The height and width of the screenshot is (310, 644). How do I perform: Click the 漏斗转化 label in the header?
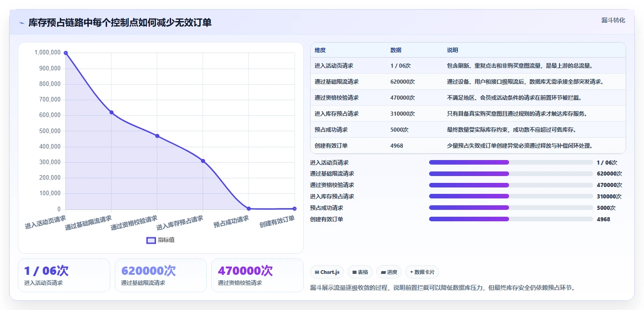pyautogui.click(x=613, y=21)
